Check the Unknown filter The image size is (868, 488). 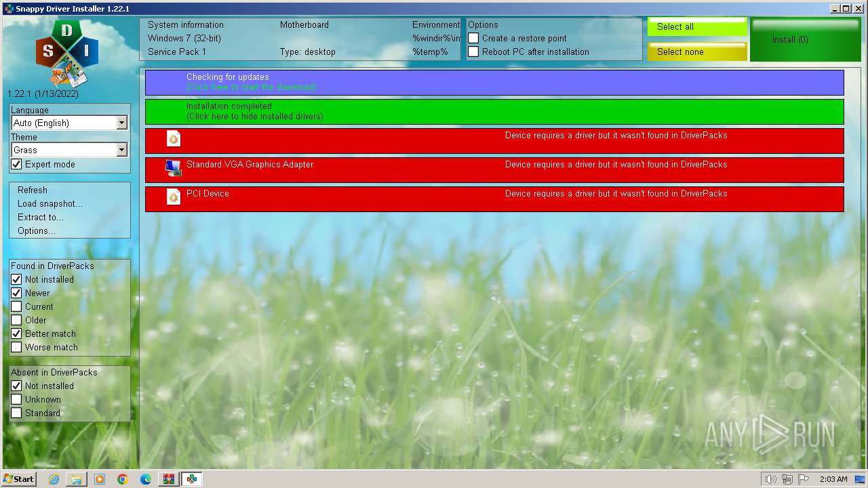(x=16, y=400)
